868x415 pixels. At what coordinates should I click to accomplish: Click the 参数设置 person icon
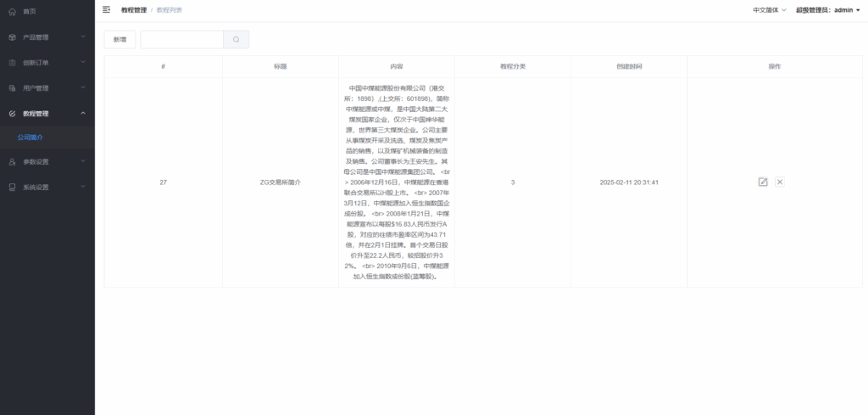click(x=12, y=162)
